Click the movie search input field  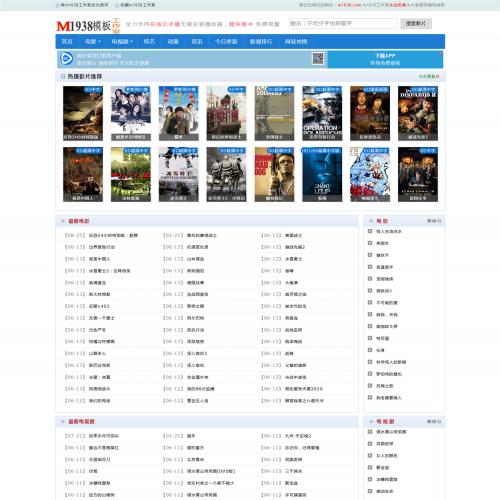[x=343, y=23]
